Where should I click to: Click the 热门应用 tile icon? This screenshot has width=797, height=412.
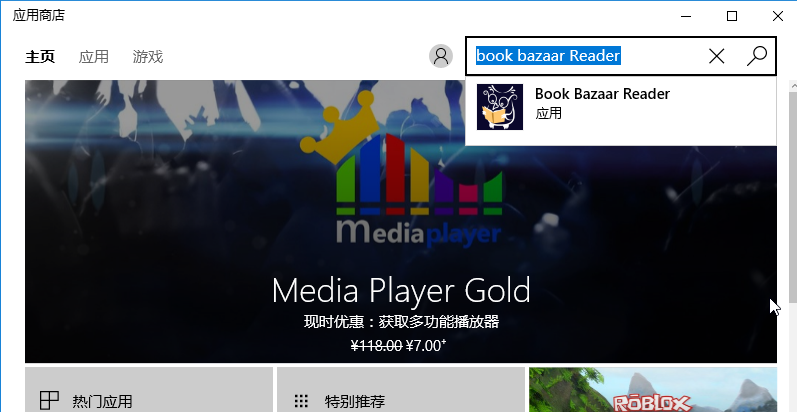pos(49,401)
